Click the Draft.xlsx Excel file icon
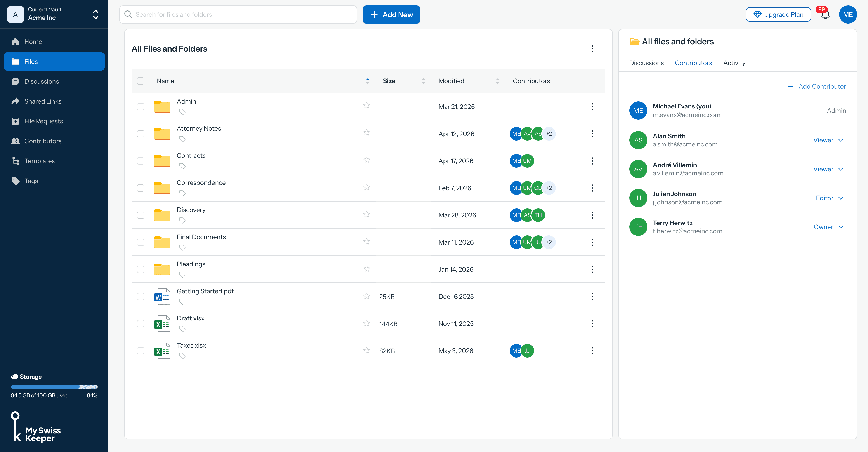The height and width of the screenshot is (452, 868). click(162, 324)
